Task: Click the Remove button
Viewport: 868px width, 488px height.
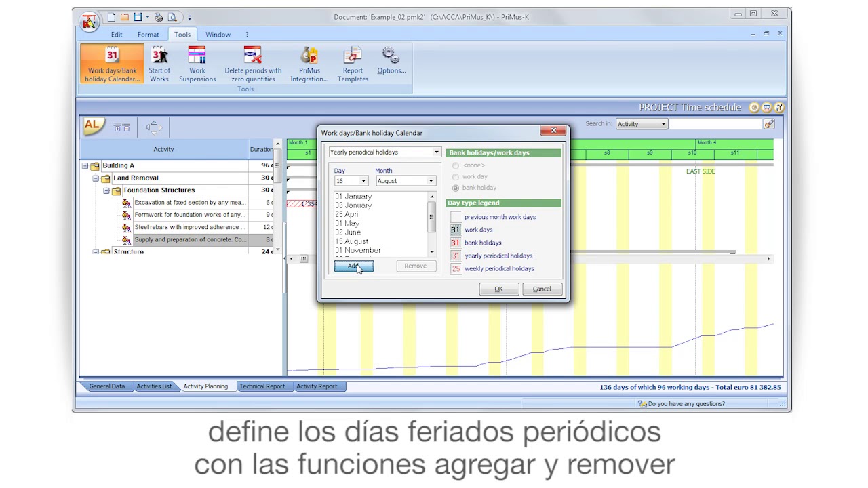Action: pyautogui.click(x=415, y=266)
